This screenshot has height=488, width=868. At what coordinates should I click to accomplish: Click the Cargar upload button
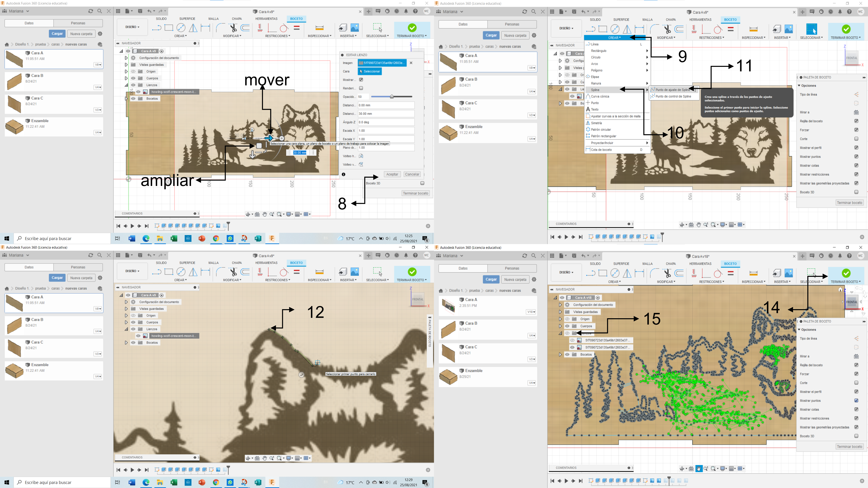(57, 34)
